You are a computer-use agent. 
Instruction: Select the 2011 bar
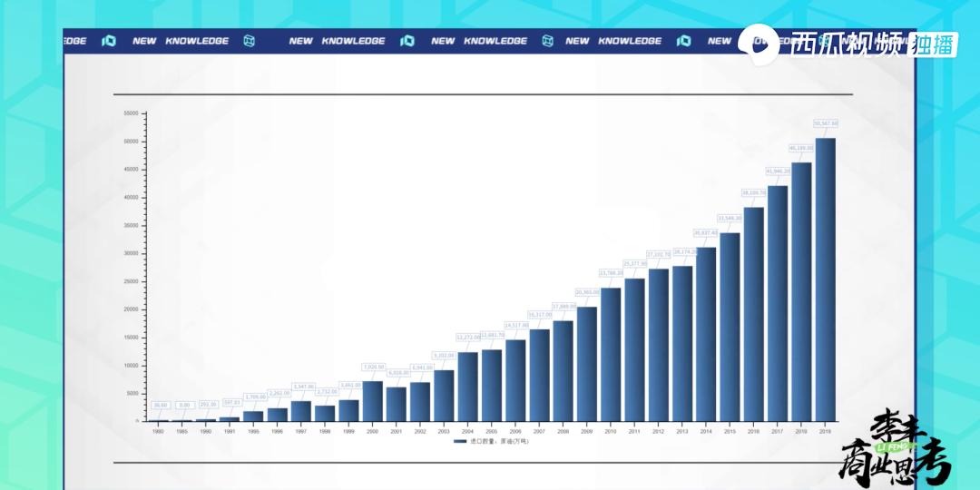pos(635,350)
